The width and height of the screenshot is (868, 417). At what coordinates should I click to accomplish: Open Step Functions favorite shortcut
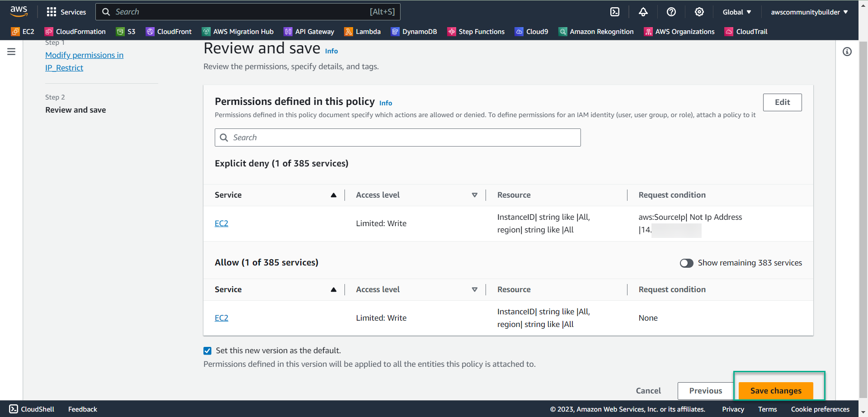pyautogui.click(x=476, y=32)
